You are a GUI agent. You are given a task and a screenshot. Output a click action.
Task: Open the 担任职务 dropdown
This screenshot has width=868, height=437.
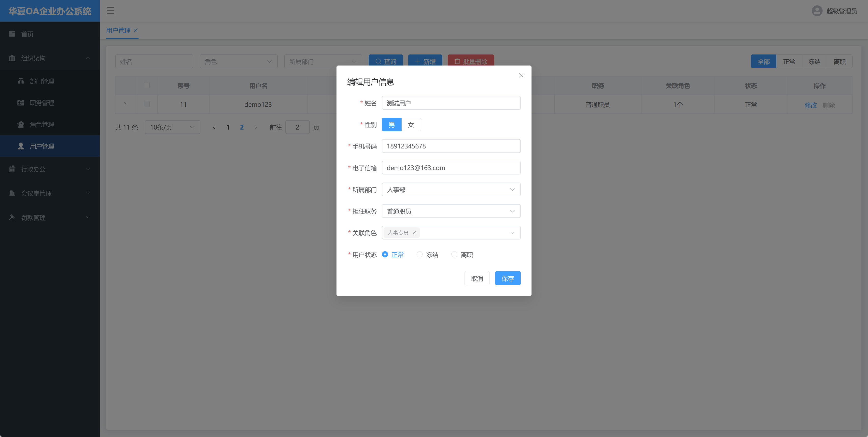pyautogui.click(x=451, y=211)
